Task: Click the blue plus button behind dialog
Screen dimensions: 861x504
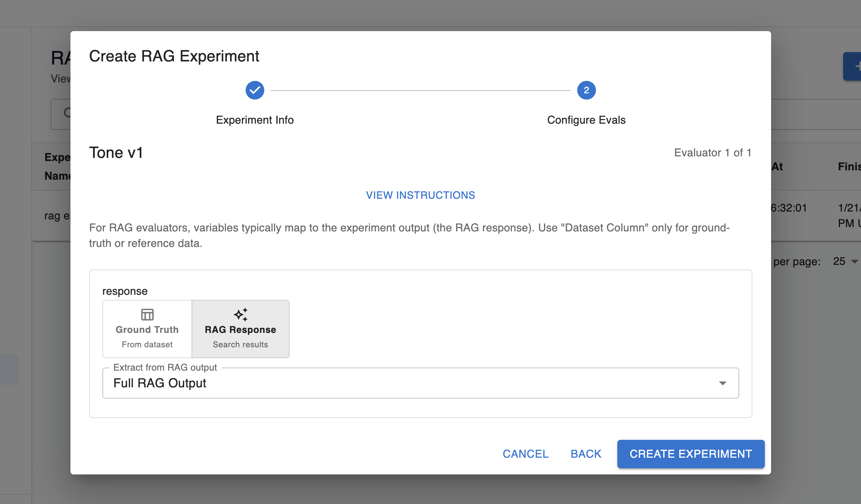Action: click(854, 66)
